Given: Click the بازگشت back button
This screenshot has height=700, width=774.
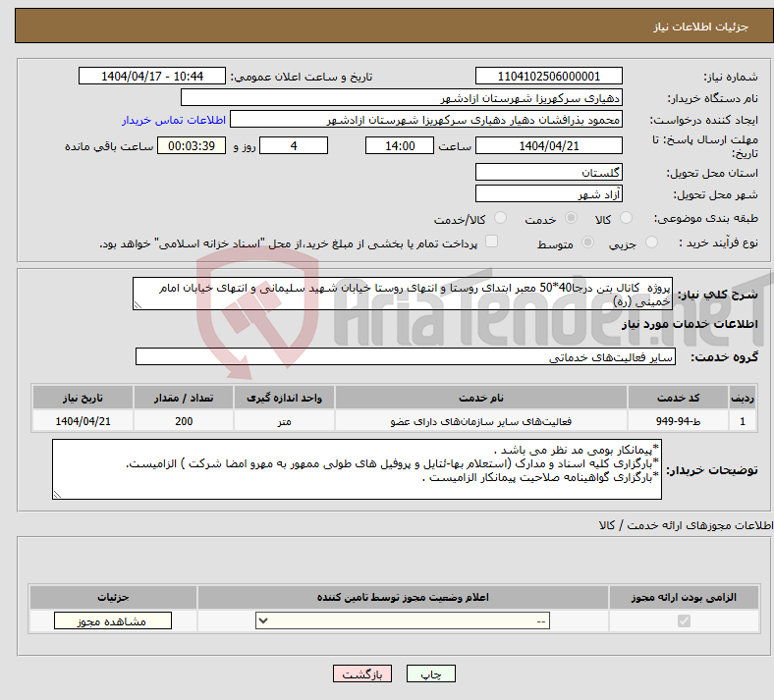Looking at the screenshot, I should 362,673.
